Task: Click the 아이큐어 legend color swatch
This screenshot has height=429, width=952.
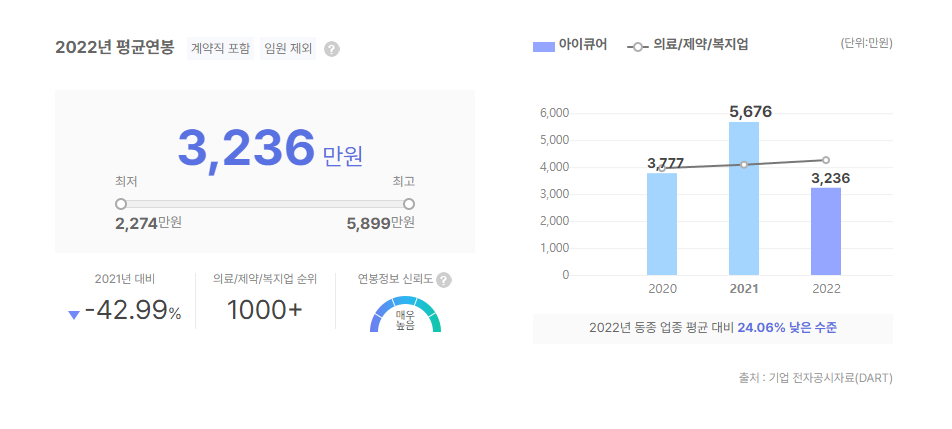Action: [x=543, y=46]
